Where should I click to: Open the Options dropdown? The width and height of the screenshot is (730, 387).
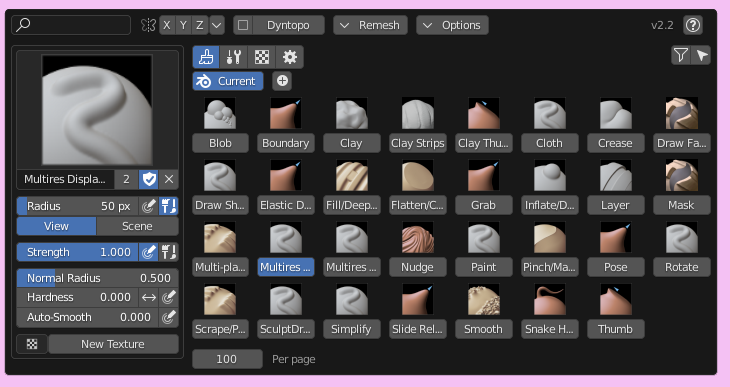452,25
